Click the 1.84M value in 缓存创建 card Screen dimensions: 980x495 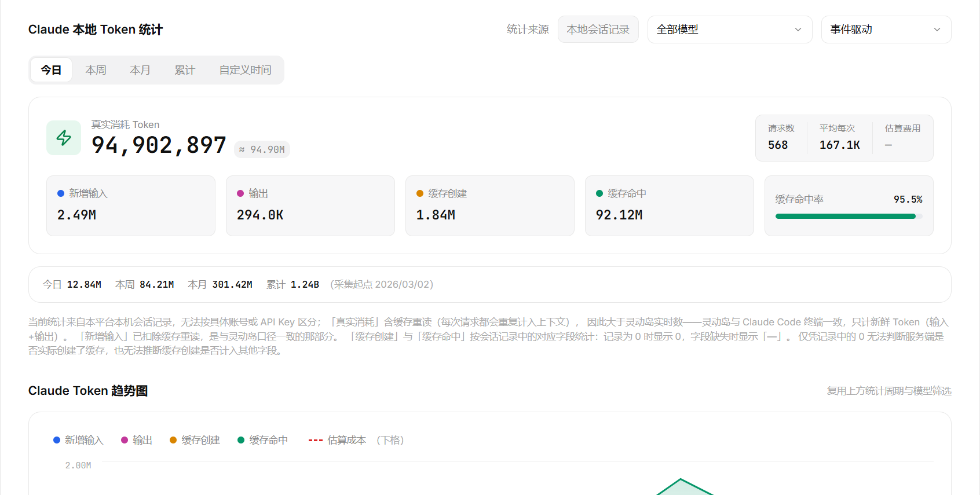pyautogui.click(x=436, y=215)
